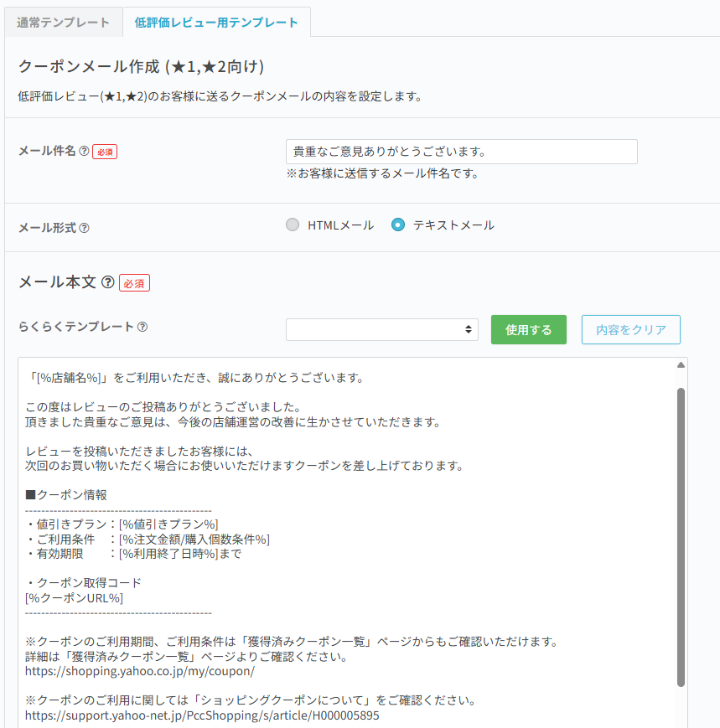Click the 内容をクリア button
720x728 pixels.
(x=630, y=330)
